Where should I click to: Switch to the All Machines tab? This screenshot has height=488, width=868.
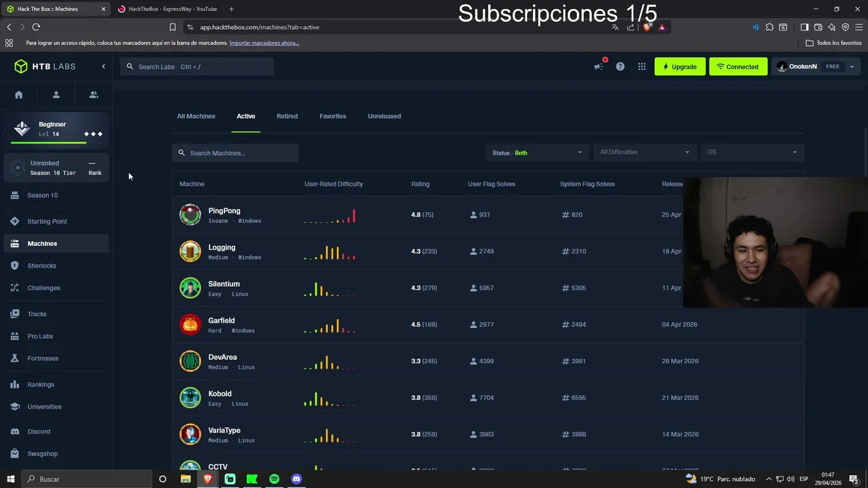pyautogui.click(x=196, y=116)
